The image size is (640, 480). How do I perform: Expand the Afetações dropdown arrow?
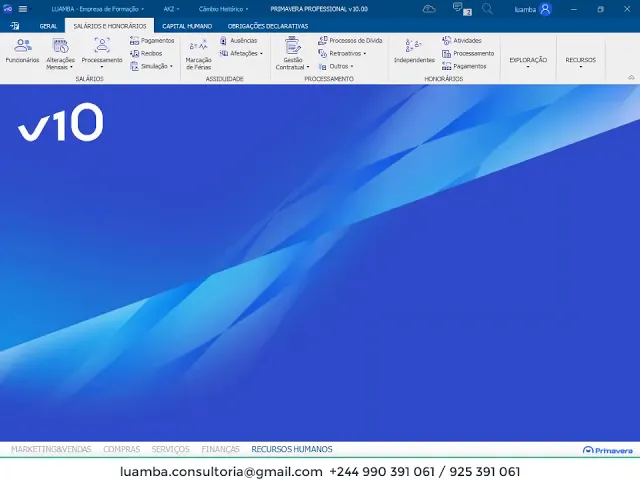point(261,53)
